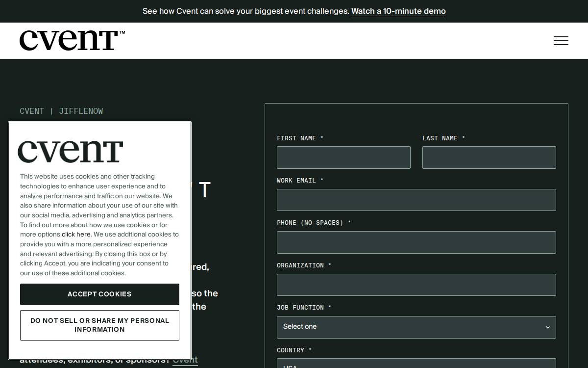Expand the Job Function dropdown
This screenshot has width=588, height=368.
point(416,327)
